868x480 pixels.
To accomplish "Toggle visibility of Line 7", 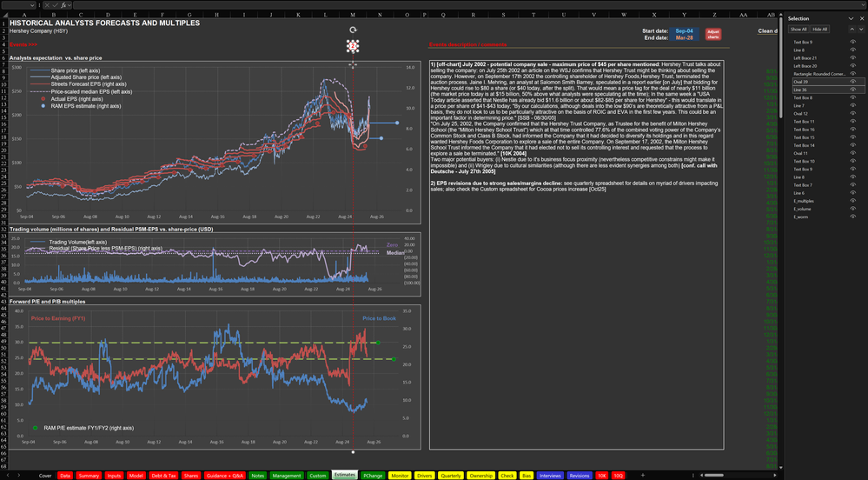I will click(x=852, y=105).
